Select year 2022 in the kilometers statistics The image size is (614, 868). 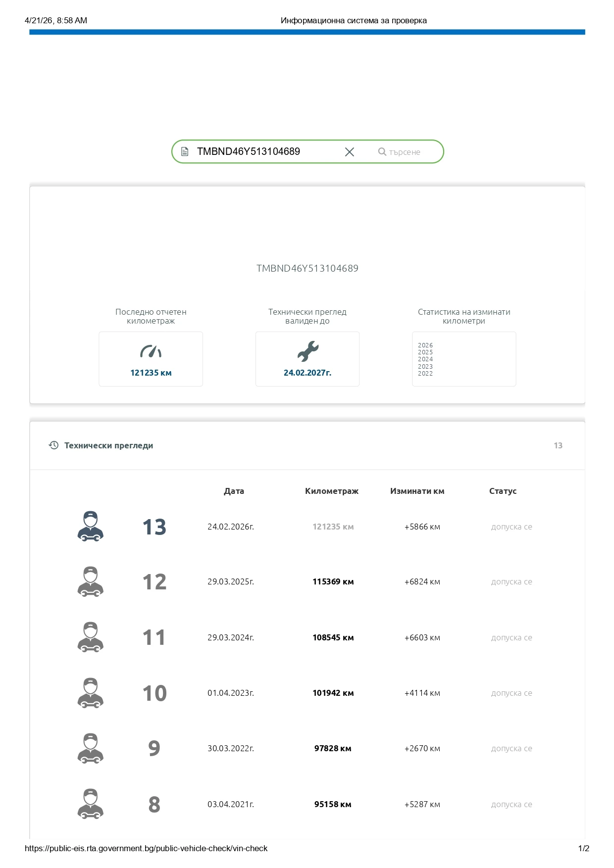(425, 374)
